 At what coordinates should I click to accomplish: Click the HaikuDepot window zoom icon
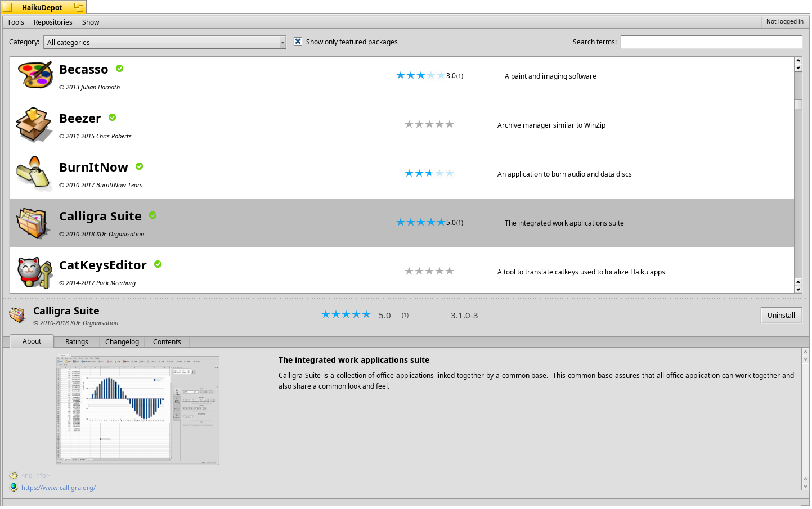(x=79, y=7)
